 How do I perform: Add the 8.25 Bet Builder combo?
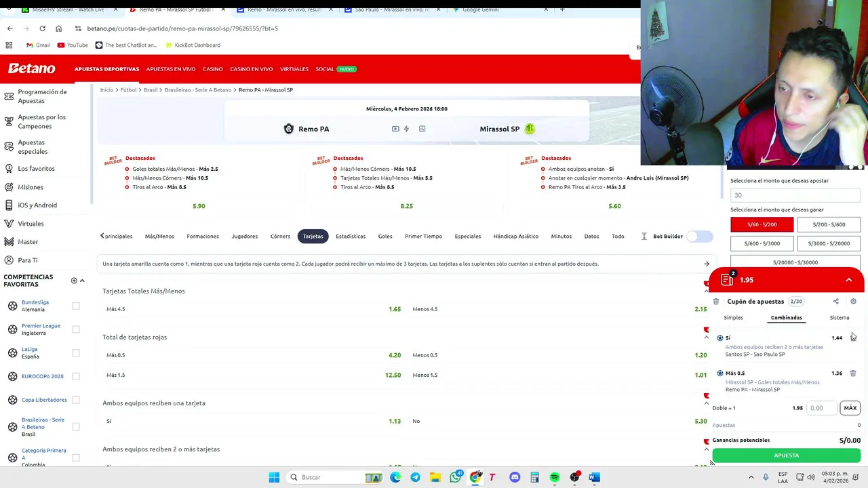coord(406,206)
